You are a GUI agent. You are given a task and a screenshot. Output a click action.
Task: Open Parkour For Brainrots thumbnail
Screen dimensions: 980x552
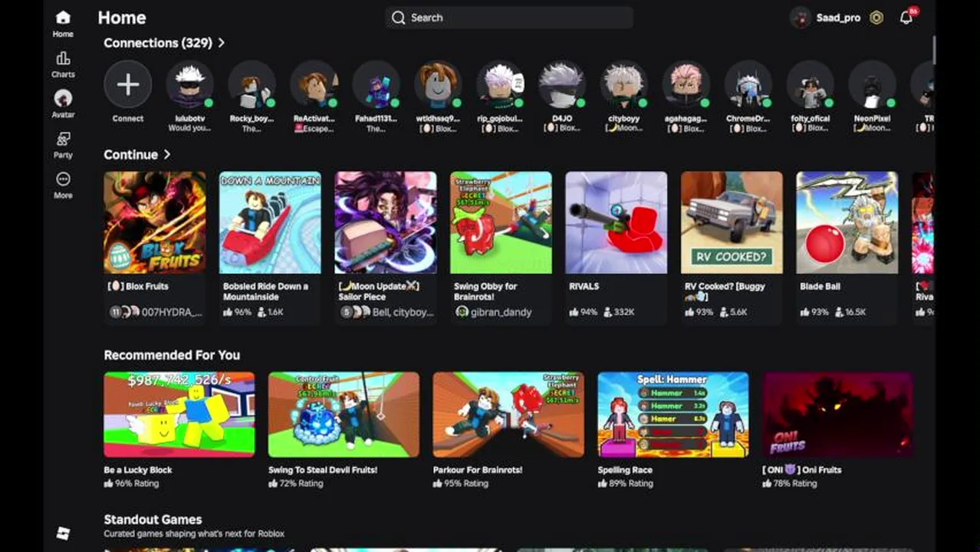tap(508, 415)
